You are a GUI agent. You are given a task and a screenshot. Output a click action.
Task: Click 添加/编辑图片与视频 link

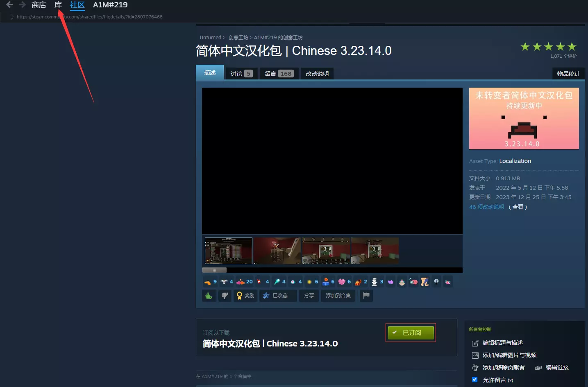click(509, 355)
